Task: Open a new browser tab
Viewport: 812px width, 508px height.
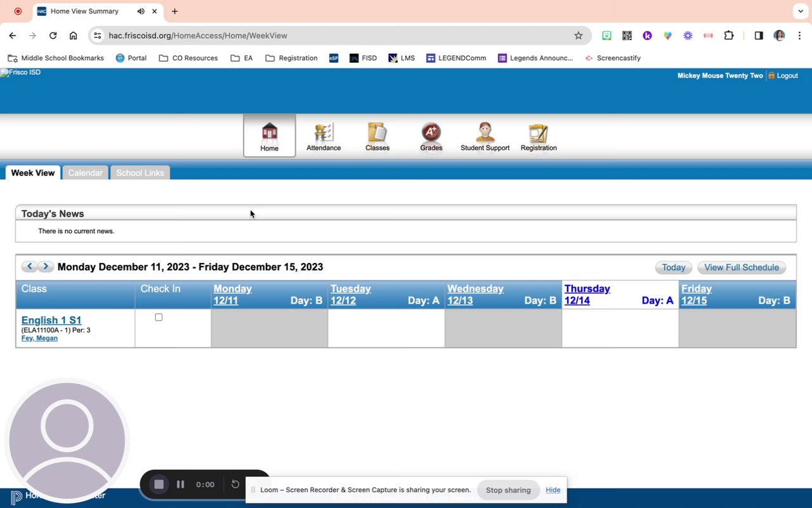Action: coord(174,11)
